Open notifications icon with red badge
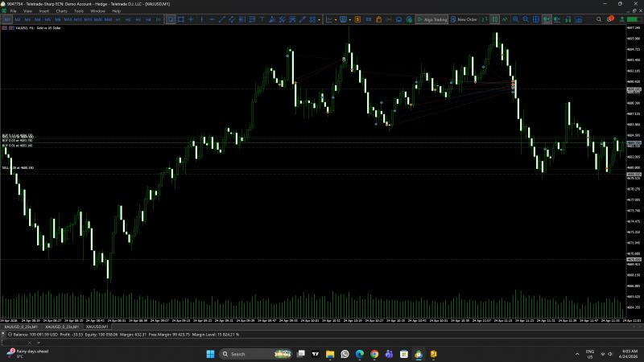This screenshot has width=644, height=362. click(610, 19)
